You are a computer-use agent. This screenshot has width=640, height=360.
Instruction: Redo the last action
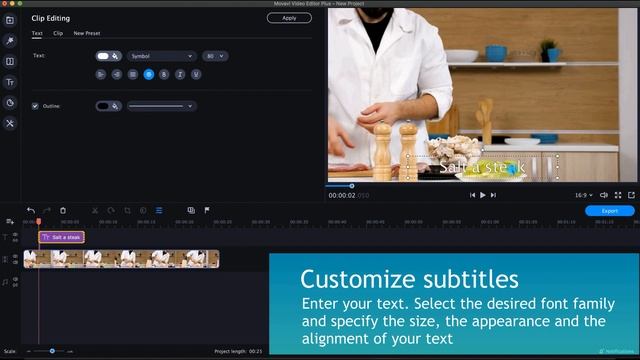(47, 210)
